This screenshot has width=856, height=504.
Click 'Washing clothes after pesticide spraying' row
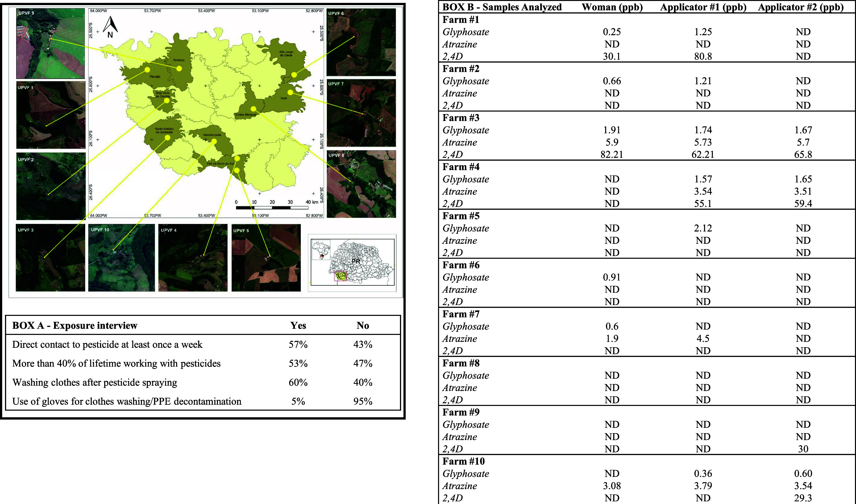pos(203,382)
